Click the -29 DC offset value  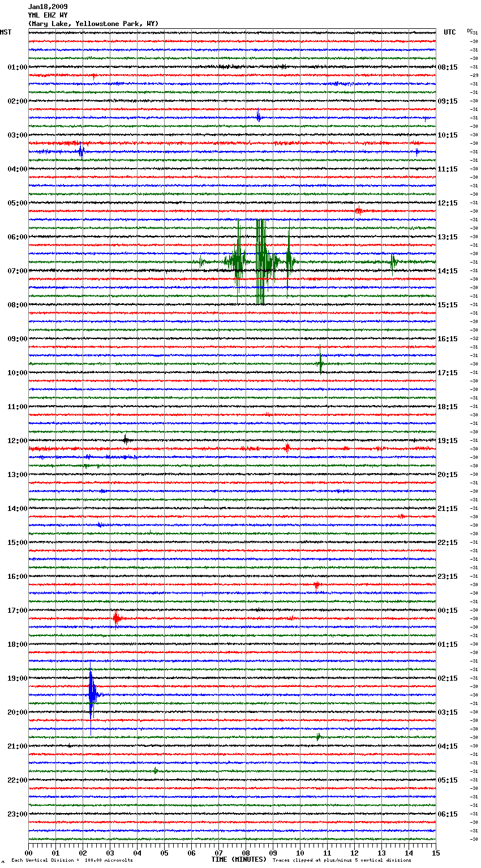pos(475,75)
